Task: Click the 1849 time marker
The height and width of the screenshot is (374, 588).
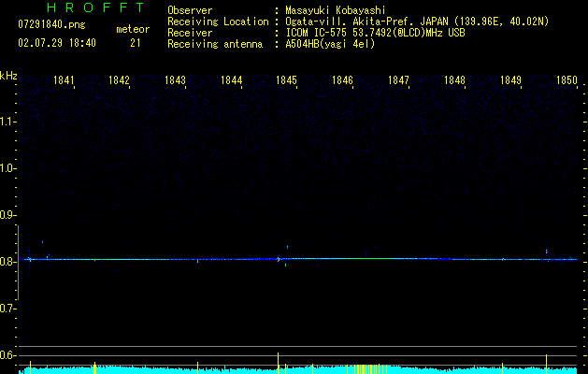Action: [x=510, y=80]
